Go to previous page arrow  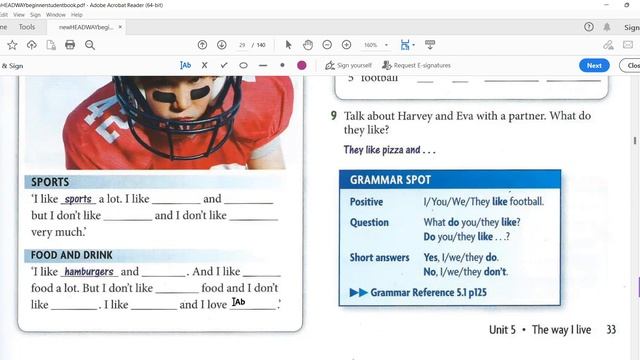tap(202, 45)
